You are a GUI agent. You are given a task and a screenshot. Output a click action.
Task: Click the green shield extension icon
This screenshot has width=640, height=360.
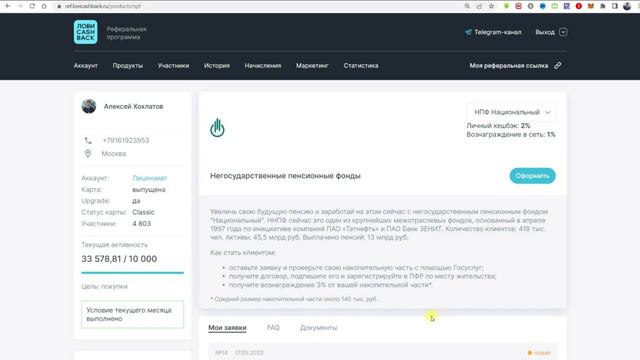pos(506,6)
